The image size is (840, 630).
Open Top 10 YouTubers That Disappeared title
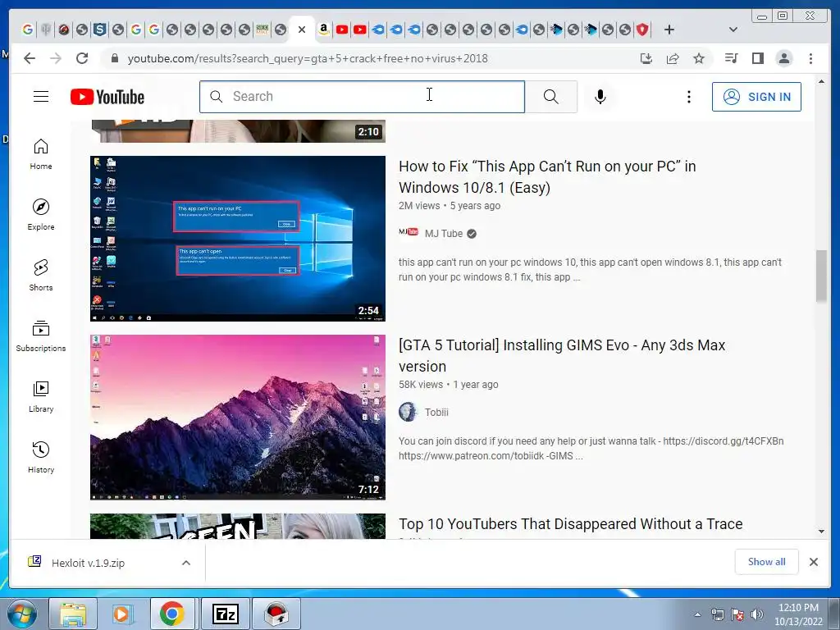point(571,524)
